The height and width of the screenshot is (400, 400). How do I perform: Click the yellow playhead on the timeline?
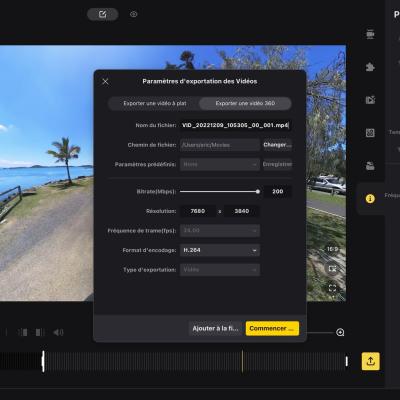[242, 361]
